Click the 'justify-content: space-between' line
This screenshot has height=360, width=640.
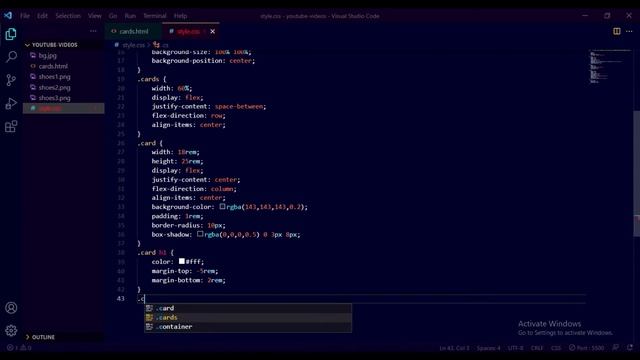[x=209, y=107]
